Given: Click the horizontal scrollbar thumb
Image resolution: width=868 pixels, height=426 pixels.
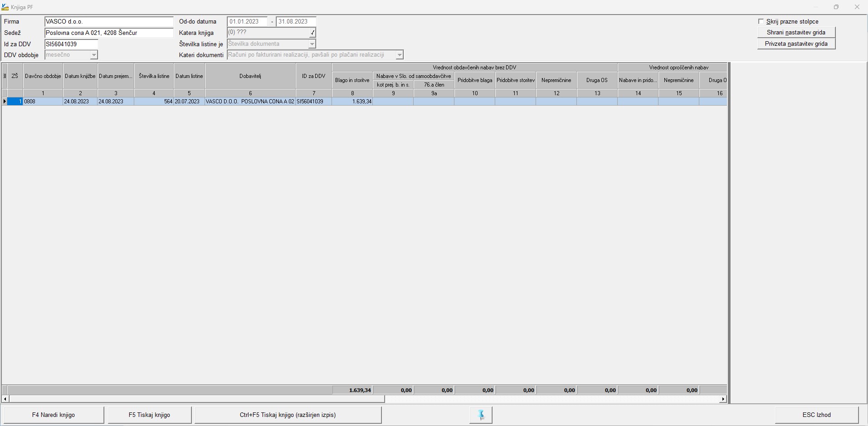Looking at the screenshot, I should click(197, 399).
